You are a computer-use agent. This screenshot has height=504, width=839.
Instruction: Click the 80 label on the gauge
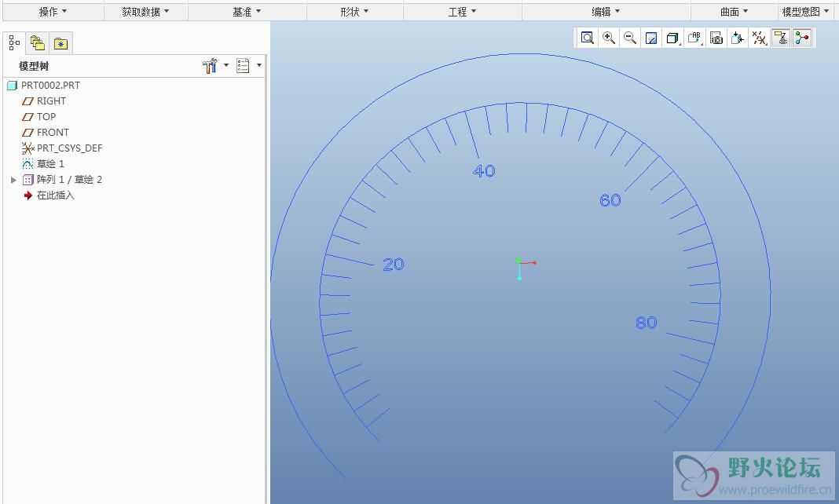(x=647, y=323)
